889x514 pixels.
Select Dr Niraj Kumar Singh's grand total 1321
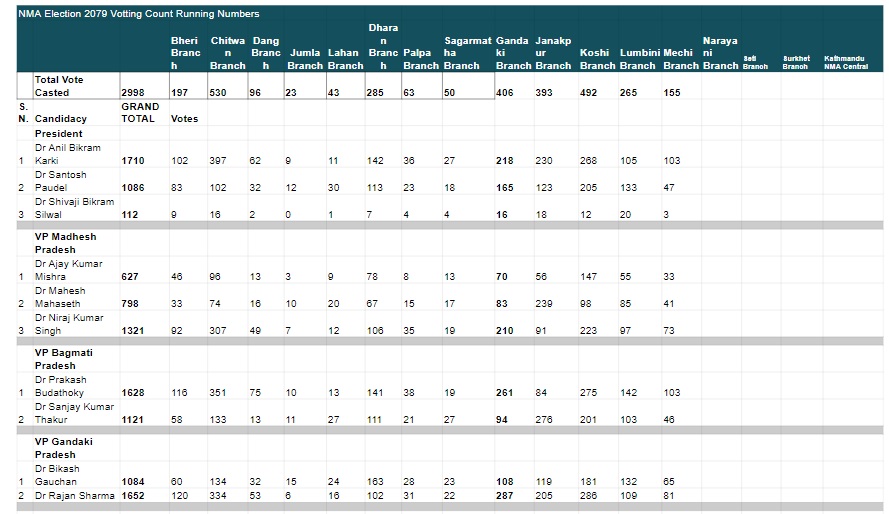pyautogui.click(x=133, y=330)
